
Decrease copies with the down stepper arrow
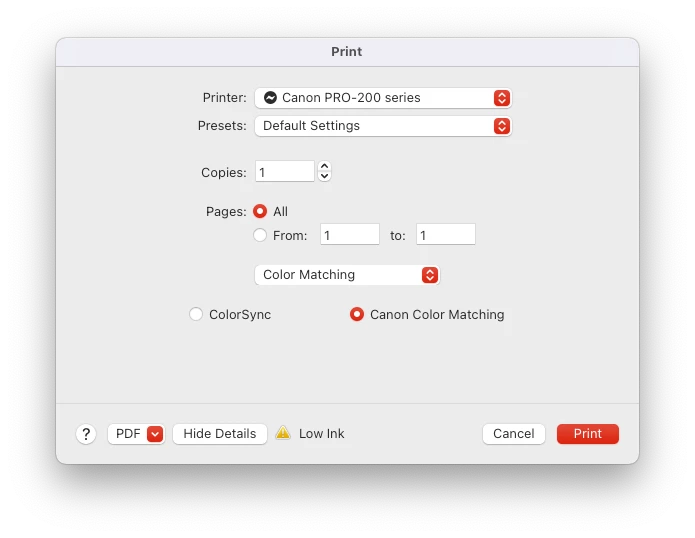point(324,176)
